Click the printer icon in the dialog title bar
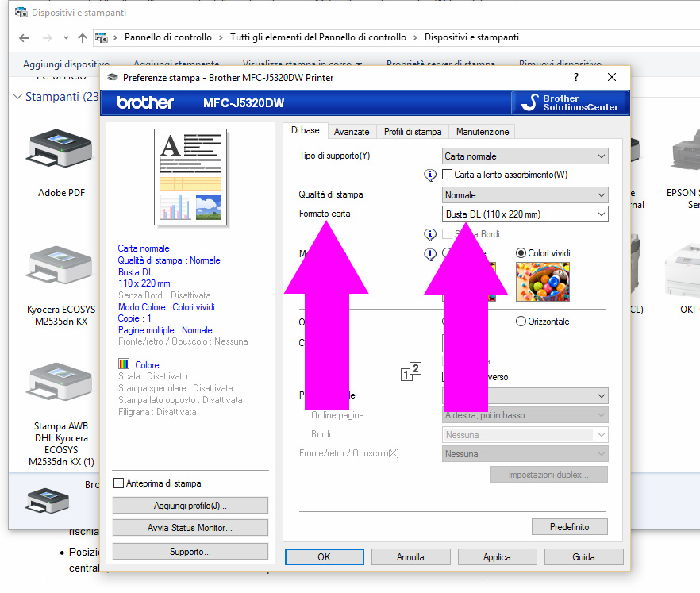Viewport: 700px width, 593px height. pos(113,77)
